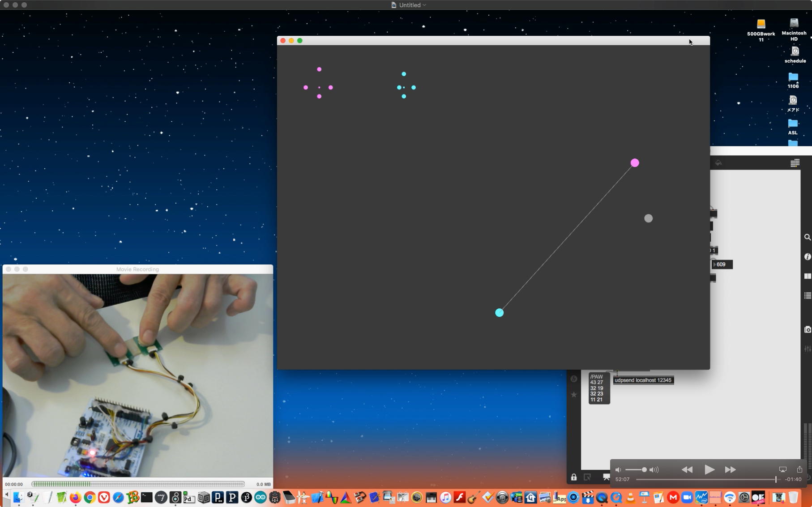Image resolution: width=812 pixels, height=507 pixels.
Task: Launch Safari from the Dock
Action: (118, 497)
